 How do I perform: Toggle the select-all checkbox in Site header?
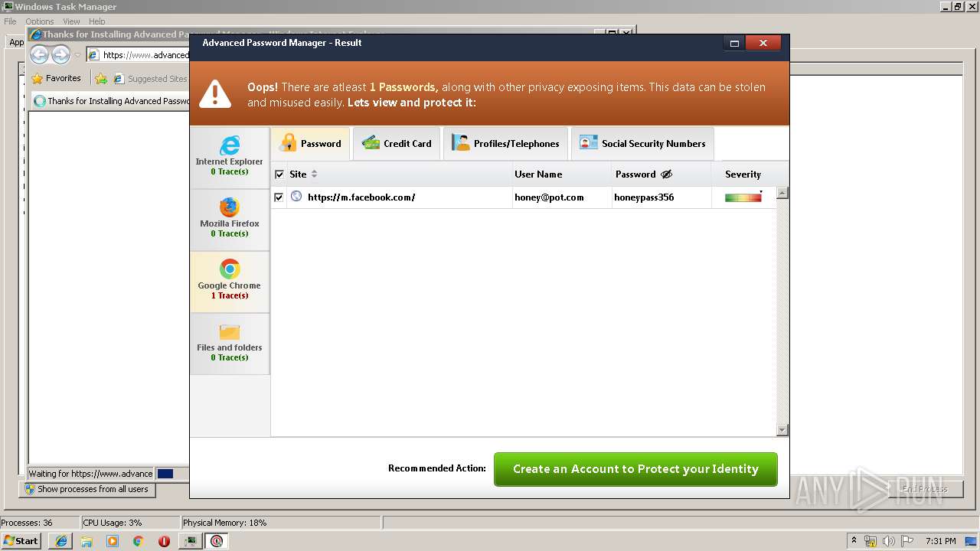pos(279,174)
